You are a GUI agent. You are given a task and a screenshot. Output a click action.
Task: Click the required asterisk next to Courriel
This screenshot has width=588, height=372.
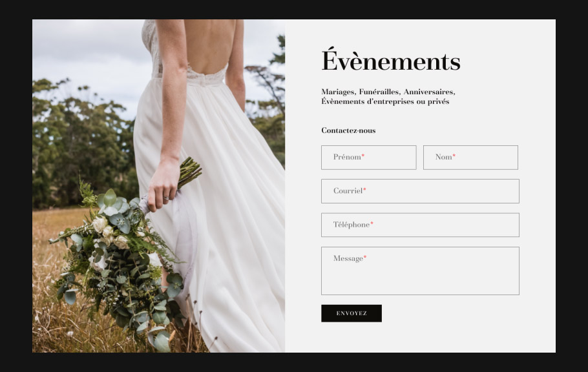click(x=364, y=190)
